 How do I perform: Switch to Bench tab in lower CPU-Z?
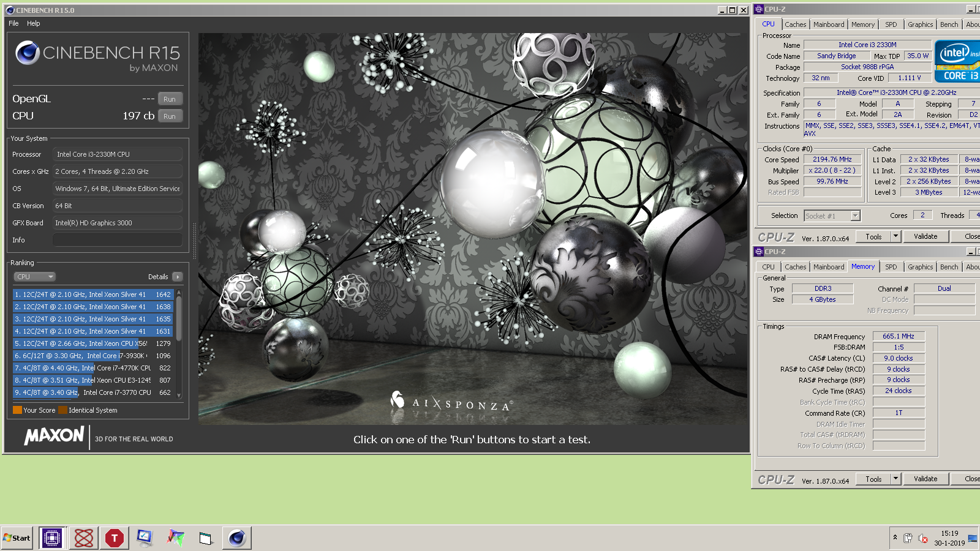pos(949,267)
